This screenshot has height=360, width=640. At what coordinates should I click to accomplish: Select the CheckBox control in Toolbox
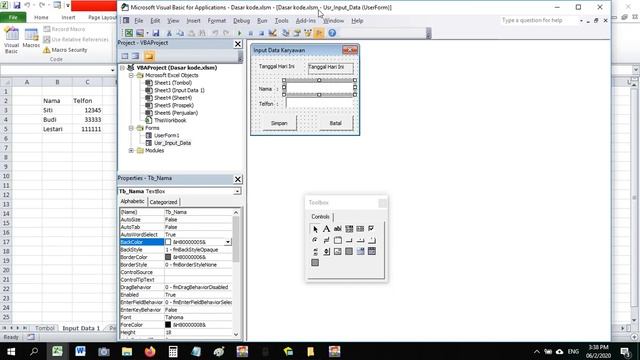point(371,229)
